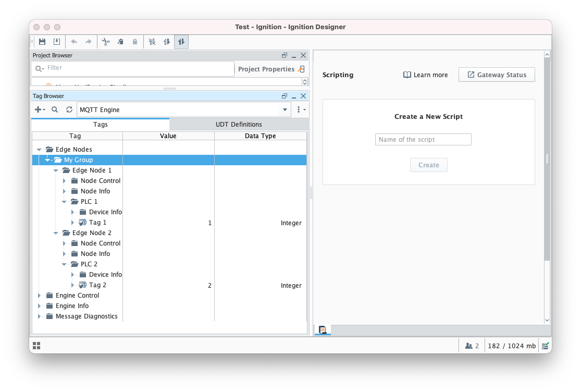Collapse the PLC 2 folder

point(64,264)
